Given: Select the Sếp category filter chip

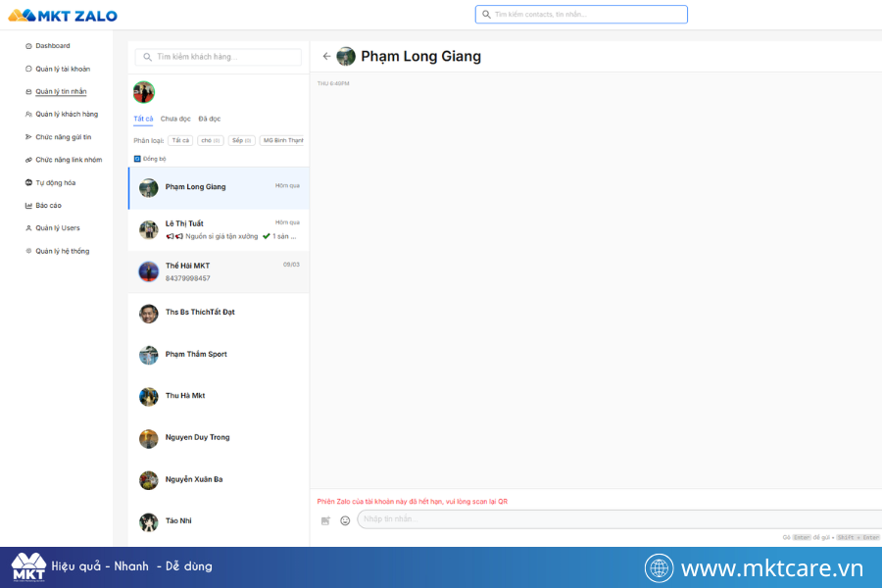Looking at the screenshot, I should [x=241, y=141].
